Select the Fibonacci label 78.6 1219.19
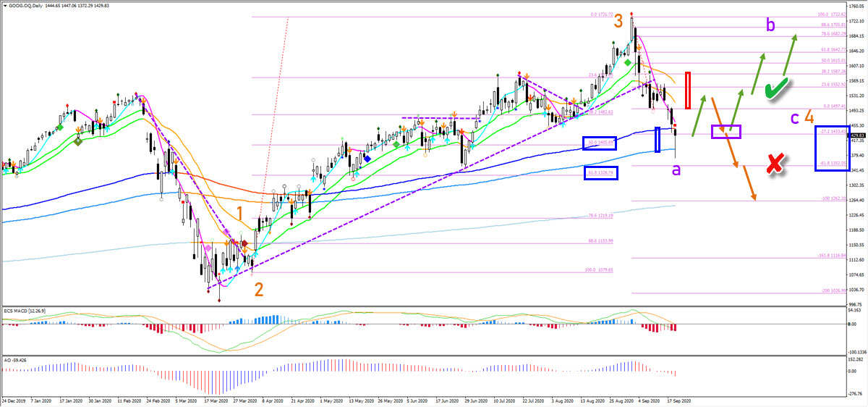Screen dimensions: 868x407 click(x=600, y=215)
